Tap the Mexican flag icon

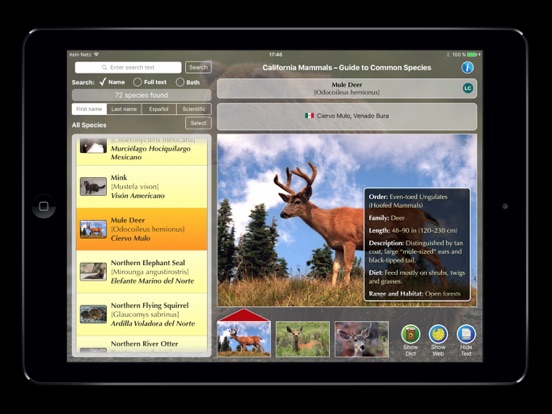tap(309, 115)
